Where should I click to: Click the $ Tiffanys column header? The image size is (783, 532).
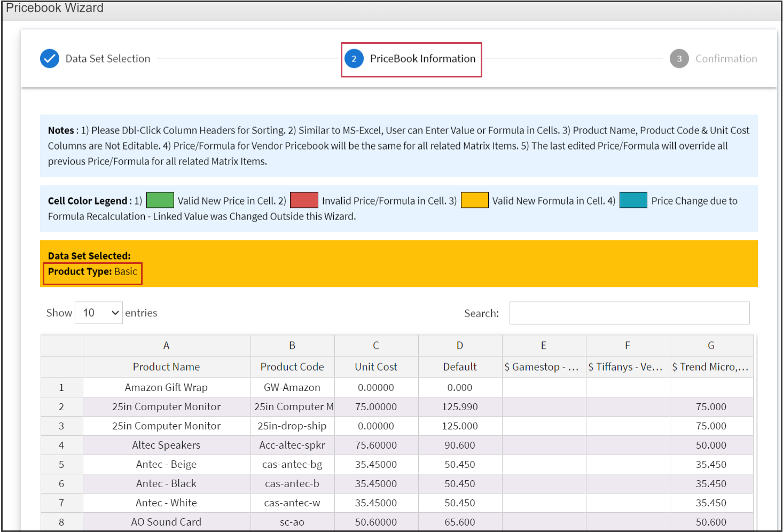coord(628,367)
